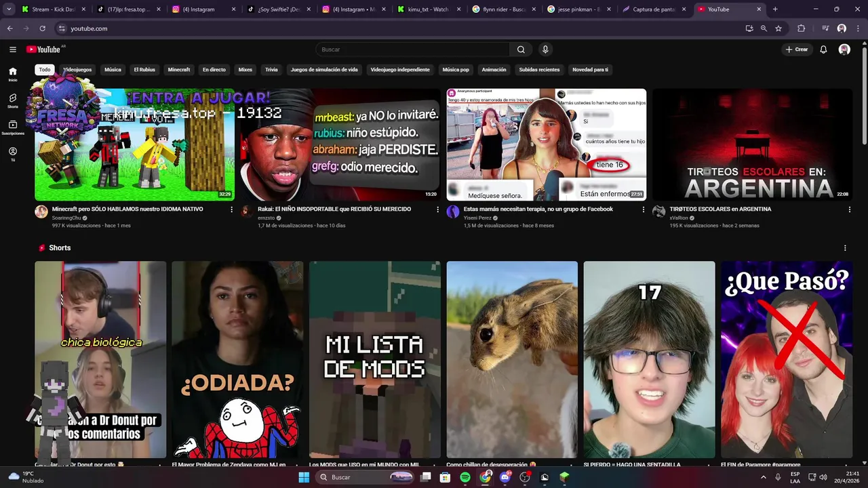The height and width of the screenshot is (488, 868).
Task: Open Rakai: El NIÑO INSOPORTABLE video title
Action: point(334,209)
